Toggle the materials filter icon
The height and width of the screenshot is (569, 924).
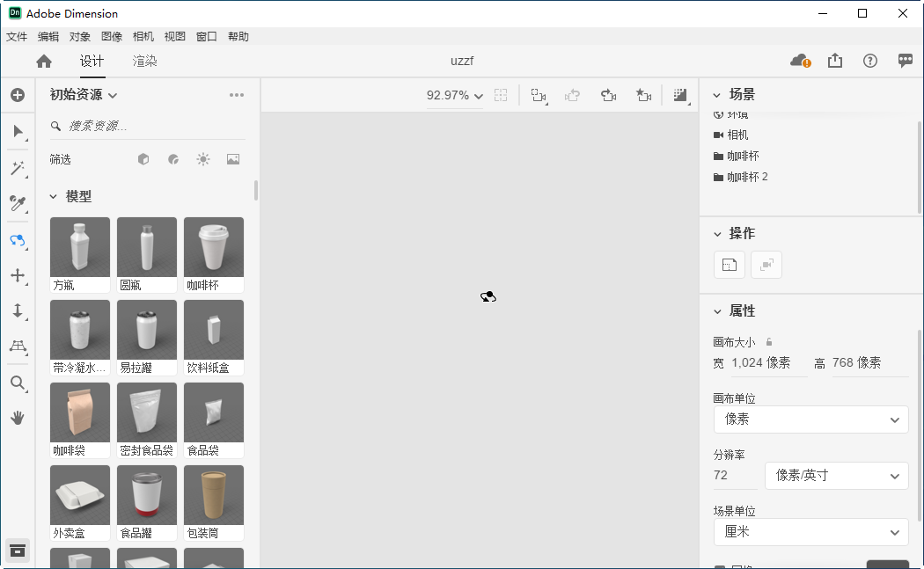point(175,159)
